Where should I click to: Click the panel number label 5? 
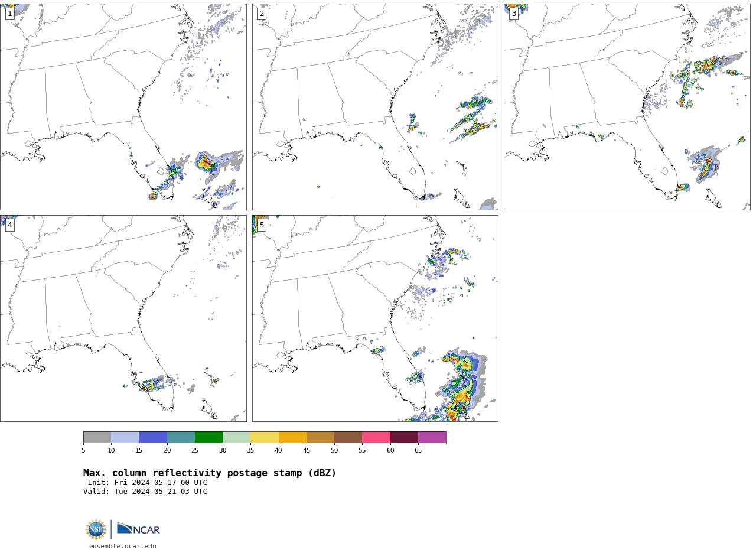coord(262,225)
